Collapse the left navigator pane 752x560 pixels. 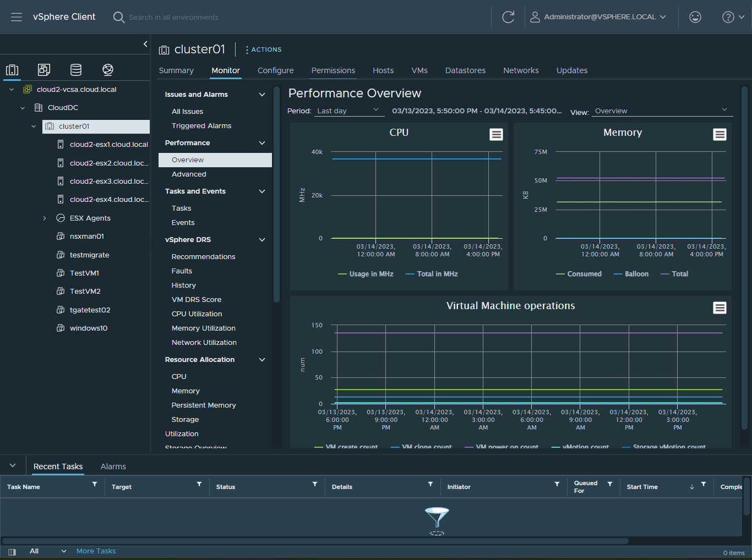[x=145, y=44]
